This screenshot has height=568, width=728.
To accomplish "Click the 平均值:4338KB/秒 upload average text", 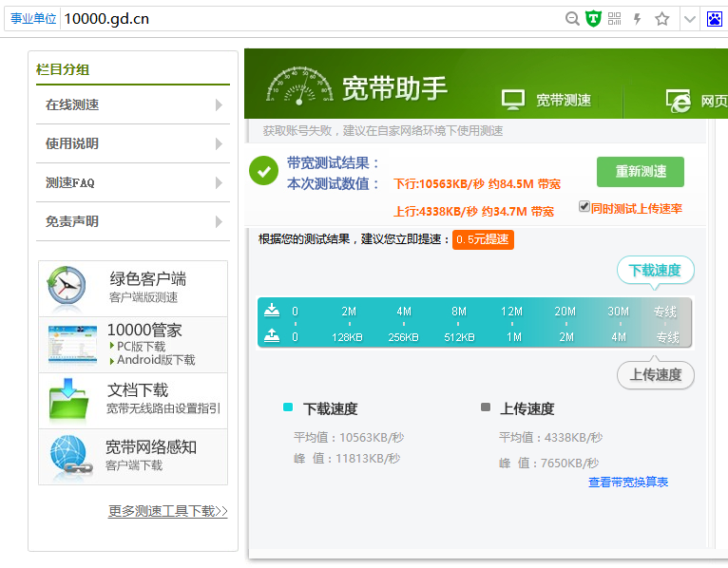I will pos(550,437).
